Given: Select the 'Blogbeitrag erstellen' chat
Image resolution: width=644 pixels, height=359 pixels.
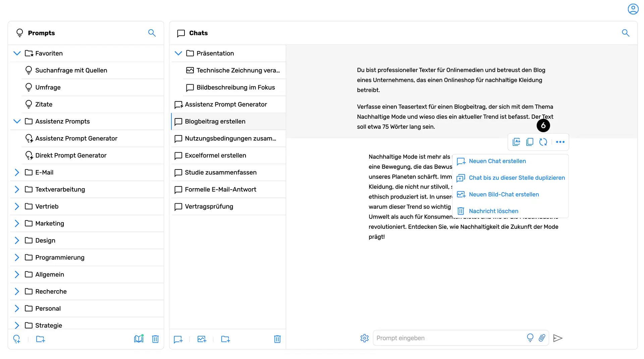Looking at the screenshot, I should (228, 121).
